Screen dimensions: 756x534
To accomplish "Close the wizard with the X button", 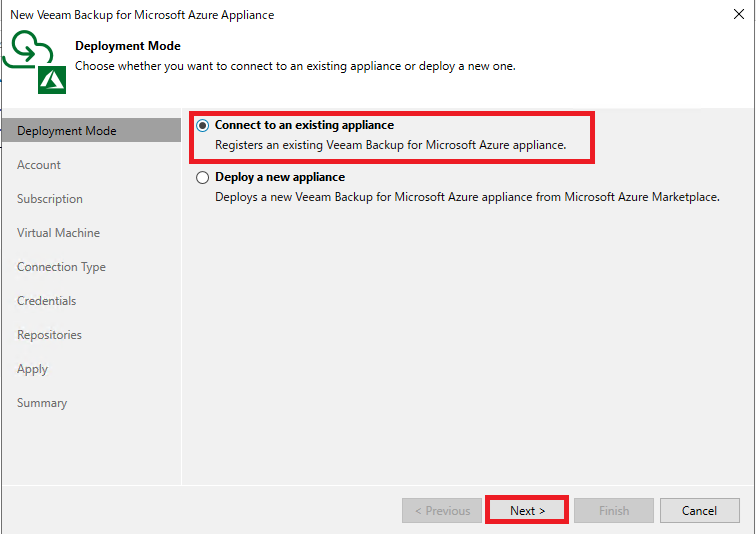I will tap(739, 14).
